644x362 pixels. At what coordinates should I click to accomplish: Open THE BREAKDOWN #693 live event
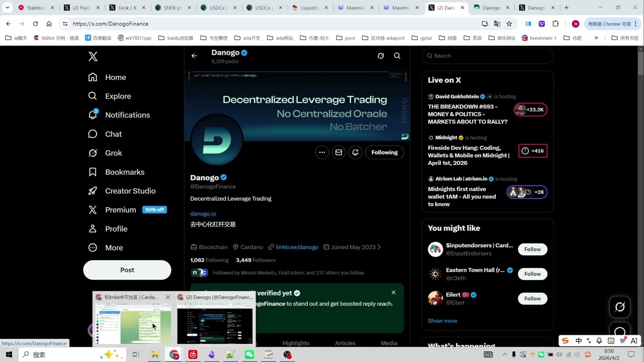[x=467, y=114]
